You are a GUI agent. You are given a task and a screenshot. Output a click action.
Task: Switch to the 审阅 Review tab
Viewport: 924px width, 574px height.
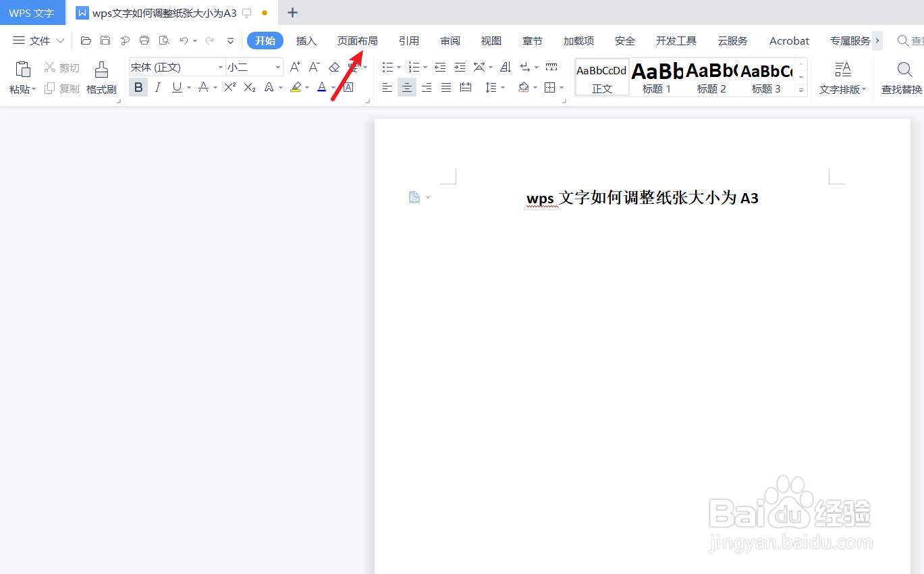pyautogui.click(x=450, y=41)
